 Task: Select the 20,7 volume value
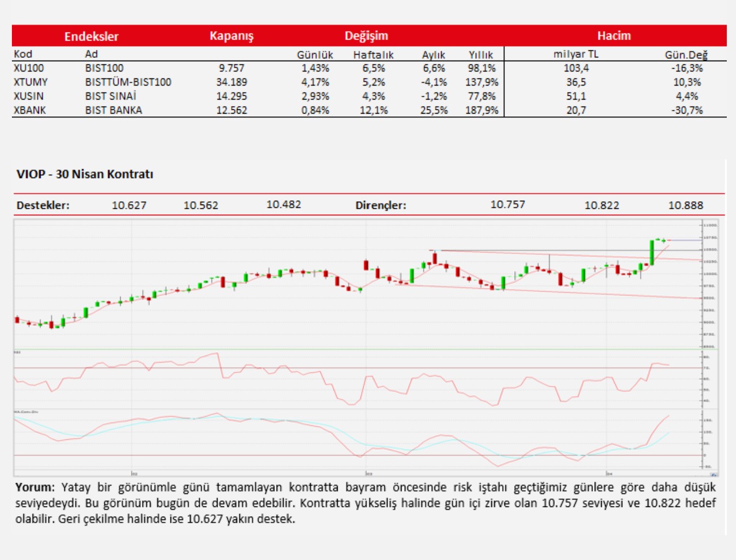coord(576,110)
